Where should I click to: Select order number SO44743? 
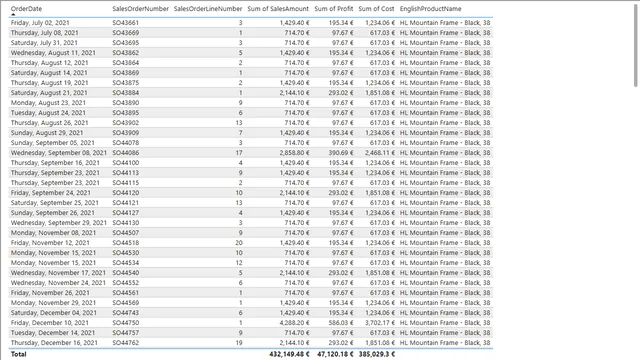[126, 313]
